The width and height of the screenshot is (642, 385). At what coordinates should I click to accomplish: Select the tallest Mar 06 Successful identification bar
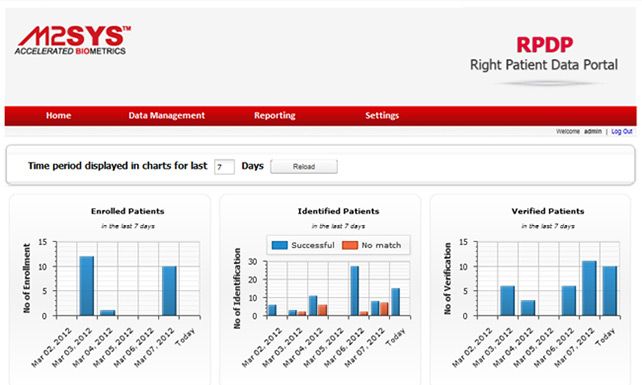[x=355, y=291]
